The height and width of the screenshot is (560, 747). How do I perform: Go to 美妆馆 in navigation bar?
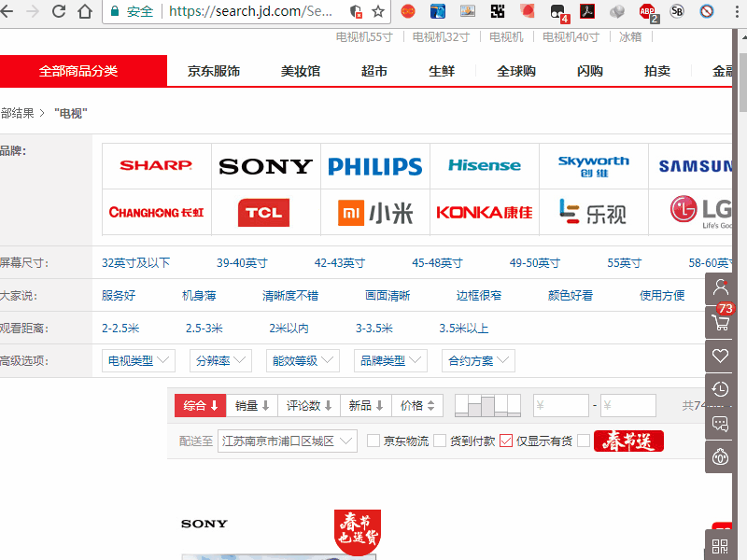coord(300,72)
